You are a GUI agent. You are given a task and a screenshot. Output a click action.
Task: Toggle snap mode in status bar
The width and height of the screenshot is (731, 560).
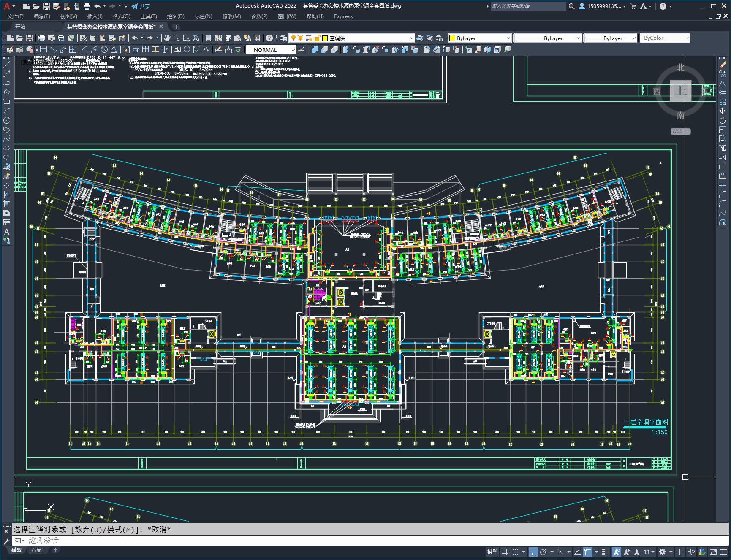[515, 552]
